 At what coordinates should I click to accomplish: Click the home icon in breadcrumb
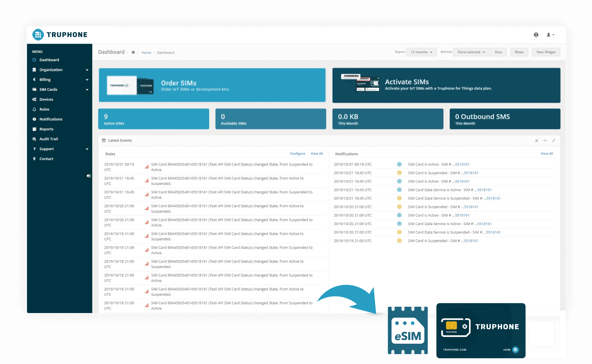point(133,52)
